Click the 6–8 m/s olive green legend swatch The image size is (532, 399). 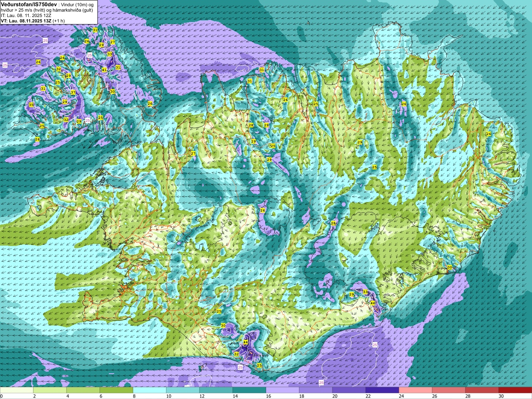(116, 390)
